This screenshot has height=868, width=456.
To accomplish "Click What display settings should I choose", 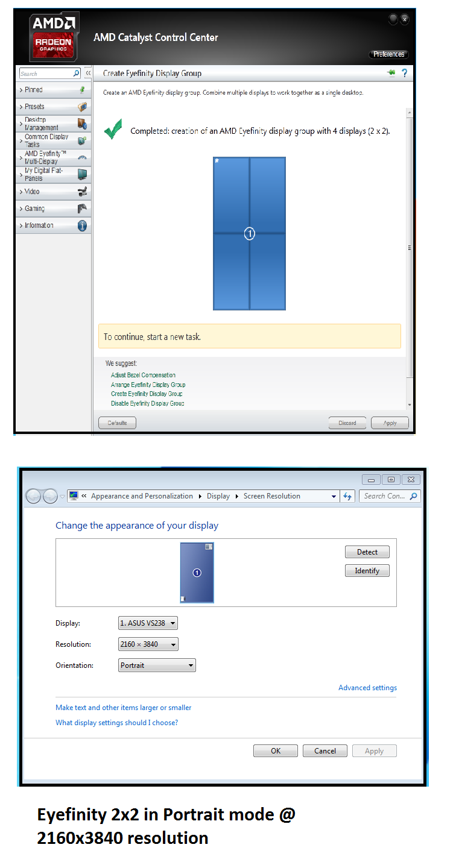I will 117,723.
